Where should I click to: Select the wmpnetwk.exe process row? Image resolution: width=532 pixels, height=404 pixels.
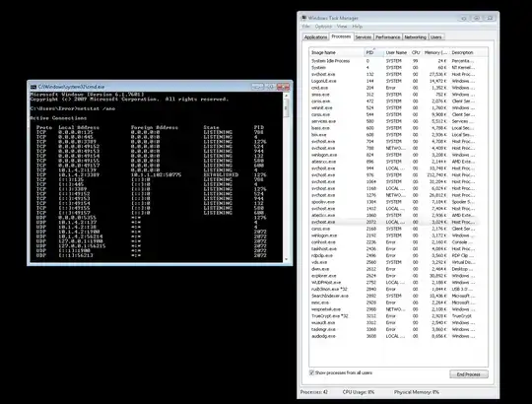(x=393, y=309)
